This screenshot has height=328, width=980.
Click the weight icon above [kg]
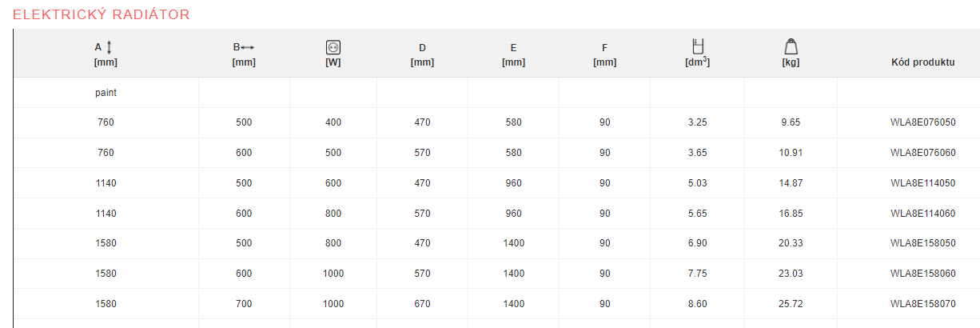pos(791,46)
